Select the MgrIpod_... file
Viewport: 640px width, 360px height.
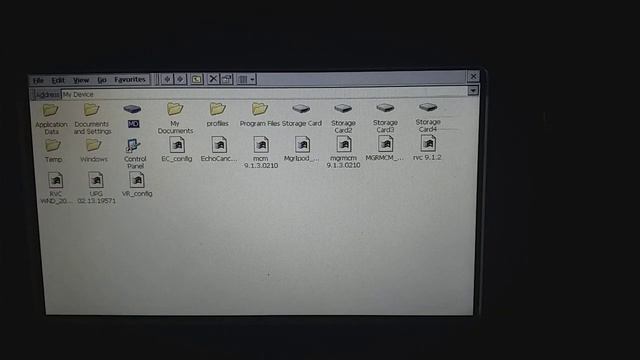(302, 149)
